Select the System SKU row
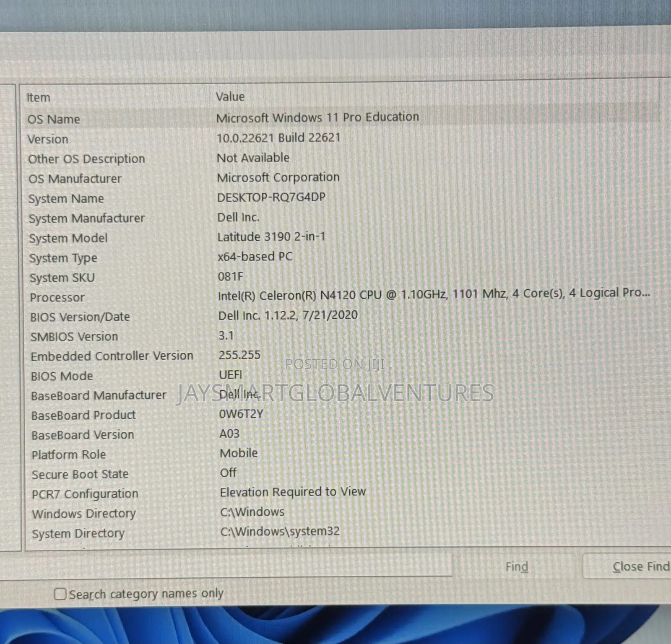Viewport: 671px width, 644px height. (x=342, y=277)
